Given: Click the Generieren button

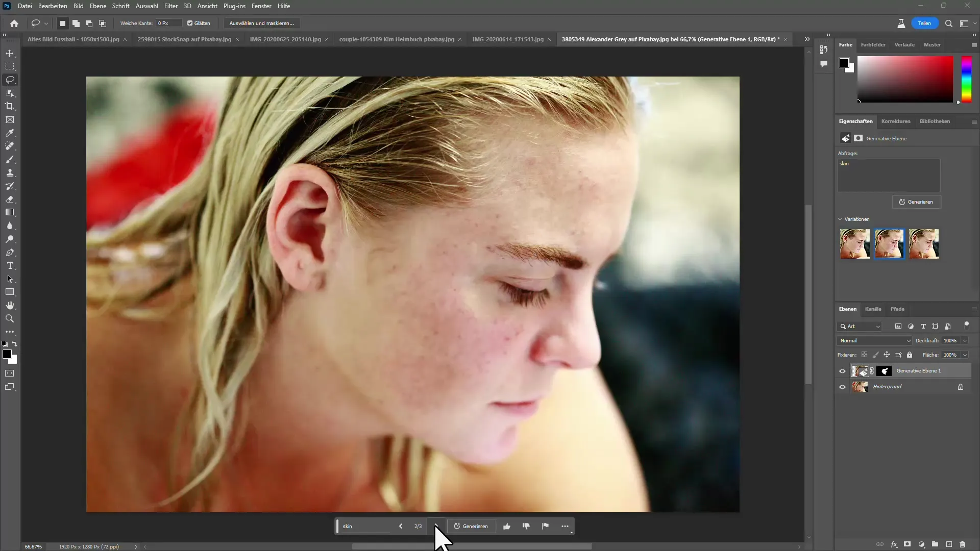Looking at the screenshot, I should coord(472,526).
